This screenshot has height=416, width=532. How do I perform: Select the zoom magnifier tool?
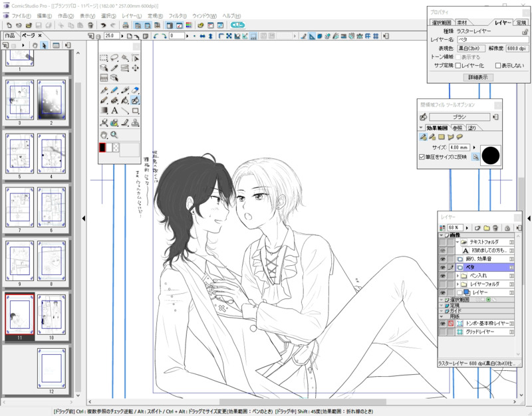(x=114, y=135)
